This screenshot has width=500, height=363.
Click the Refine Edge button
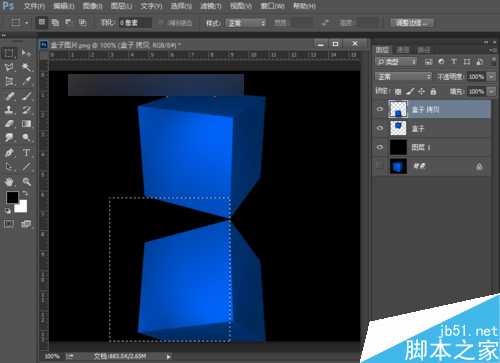click(412, 23)
